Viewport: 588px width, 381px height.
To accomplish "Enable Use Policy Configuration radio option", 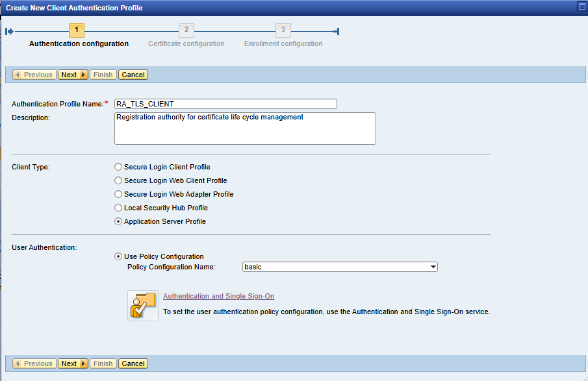I will (x=118, y=256).
